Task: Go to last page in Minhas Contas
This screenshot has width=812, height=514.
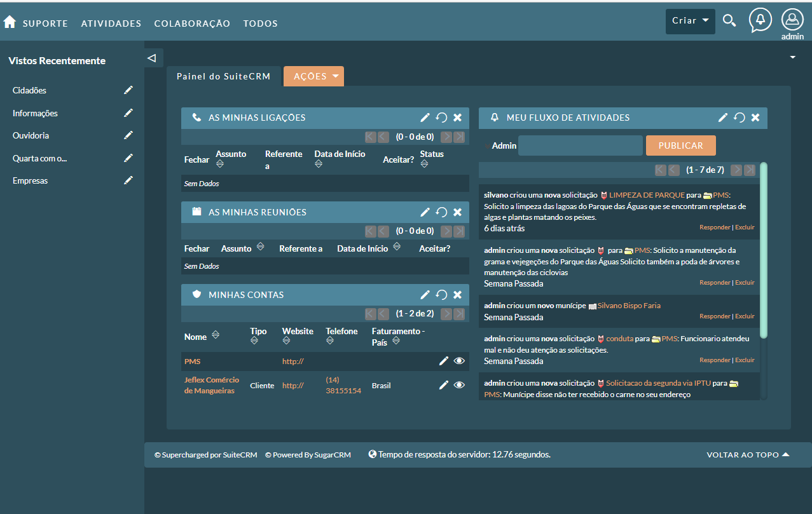Action: click(459, 314)
